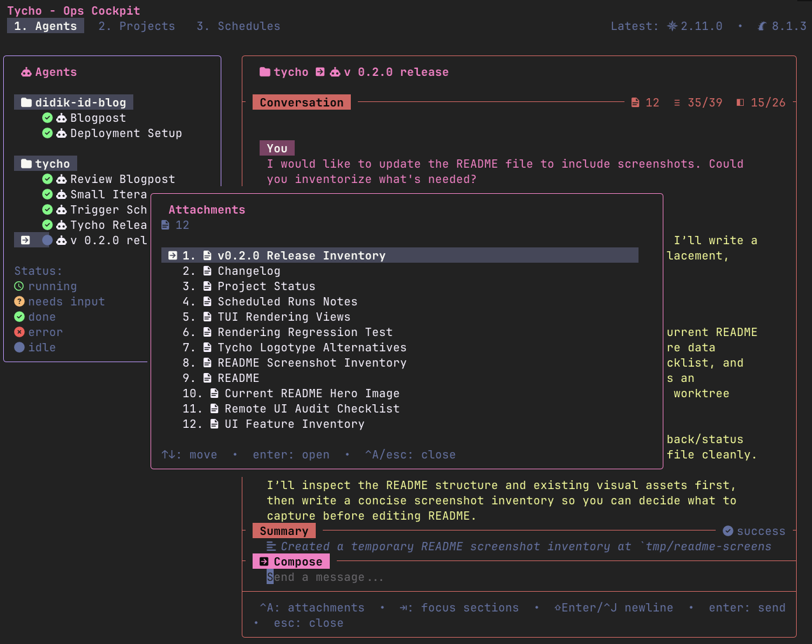Click the idle circle icon in Status legend
The image size is (812, 644).
click(x=19, y=348)
